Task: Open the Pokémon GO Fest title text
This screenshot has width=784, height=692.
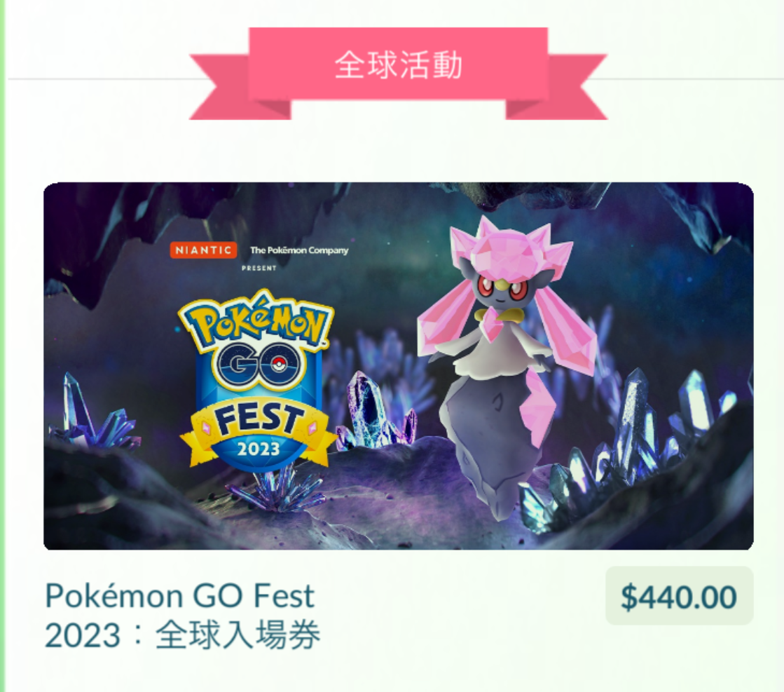Action: (179, 596)
